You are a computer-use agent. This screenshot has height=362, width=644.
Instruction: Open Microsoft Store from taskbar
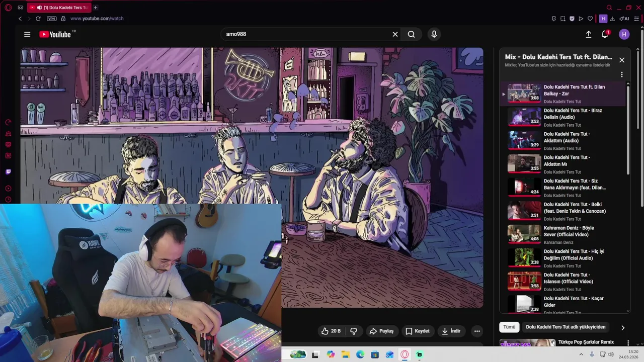[x=375, y=354]
